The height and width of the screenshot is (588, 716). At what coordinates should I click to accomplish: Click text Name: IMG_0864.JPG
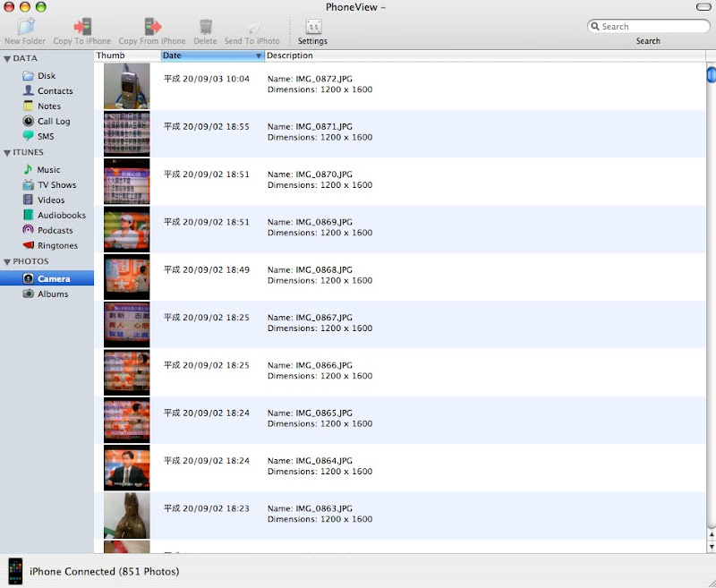point(310,461)
